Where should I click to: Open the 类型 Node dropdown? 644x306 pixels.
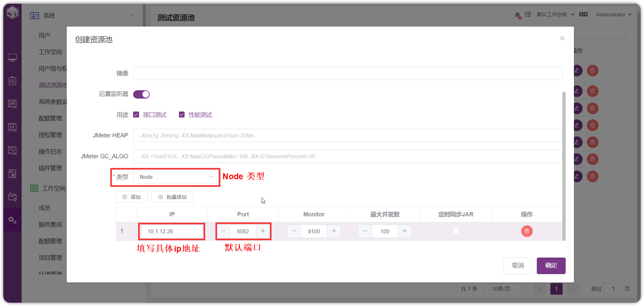(x=176, y=177)
